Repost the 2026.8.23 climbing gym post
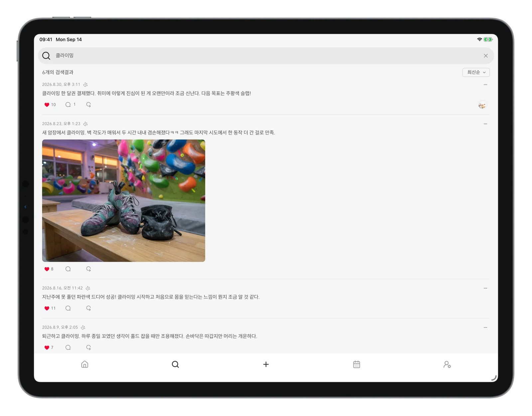The width and height of the screenshot is (532, 416). (x=88, y=269)
